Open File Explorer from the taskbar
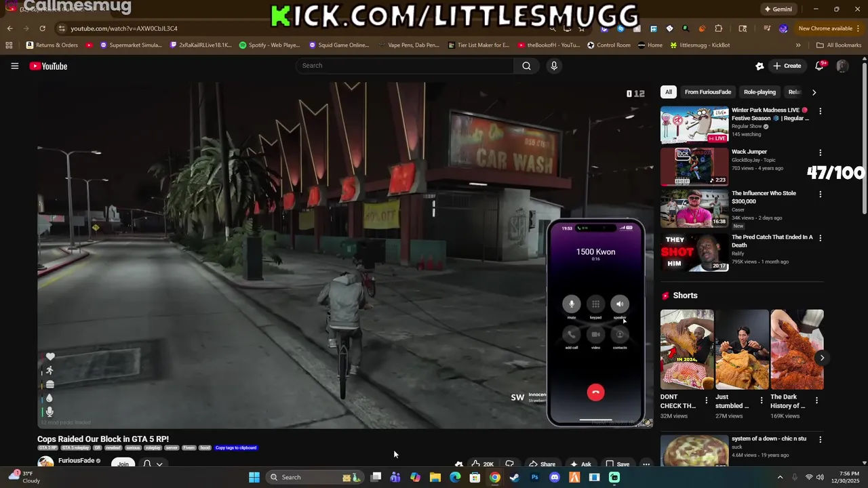Image resolution: width=868 pixels, height=488 pixels. pyautogui.click(x=435, y=477)
